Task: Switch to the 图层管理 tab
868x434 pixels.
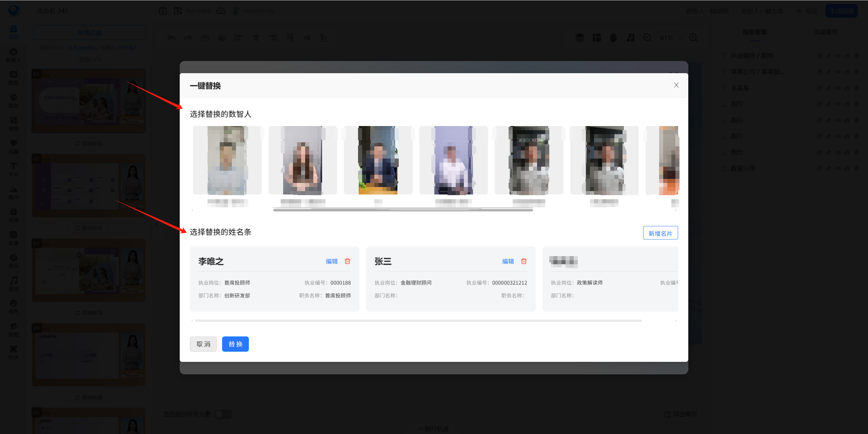Action: 754,32
